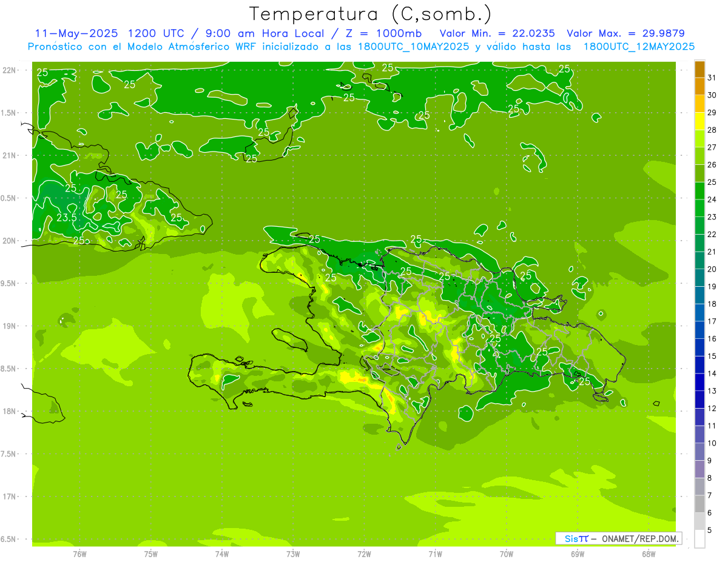Click the '75W' longitude axis label
Screen dimensions: 728x562
(151, 554)
